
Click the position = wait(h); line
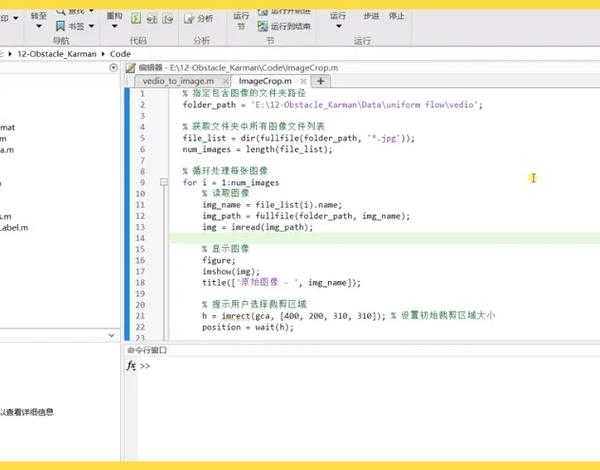248,327
